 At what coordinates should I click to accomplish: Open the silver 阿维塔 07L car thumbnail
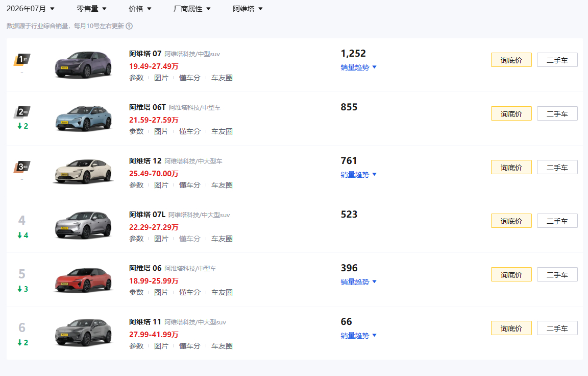(83, 226)
